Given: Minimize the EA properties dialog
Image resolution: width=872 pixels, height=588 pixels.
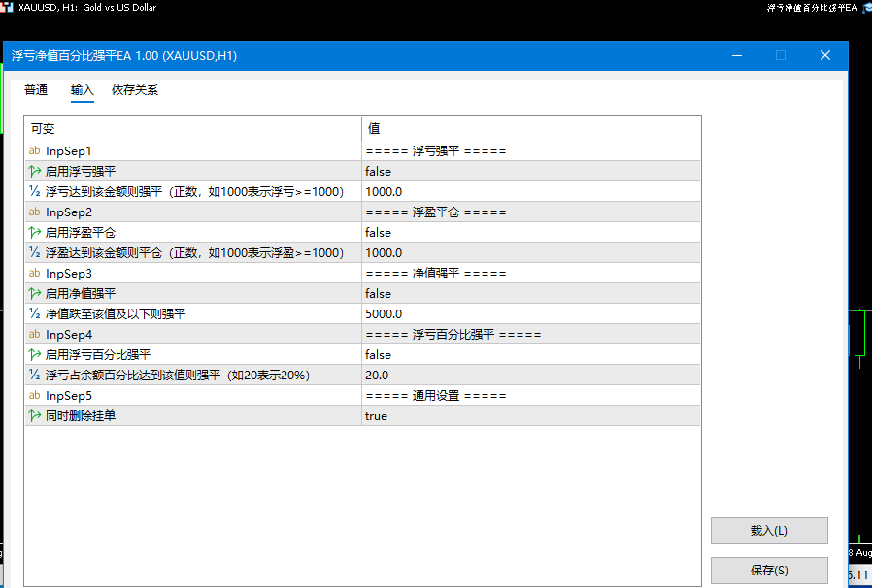Looking at the screenshot, I should point(737,55).
